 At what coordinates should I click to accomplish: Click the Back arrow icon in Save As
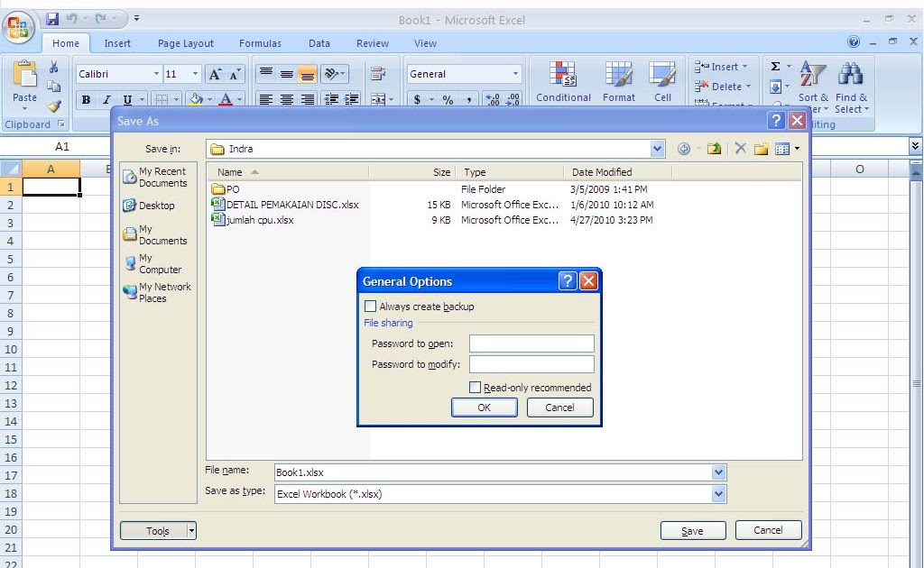click(684, 149)
